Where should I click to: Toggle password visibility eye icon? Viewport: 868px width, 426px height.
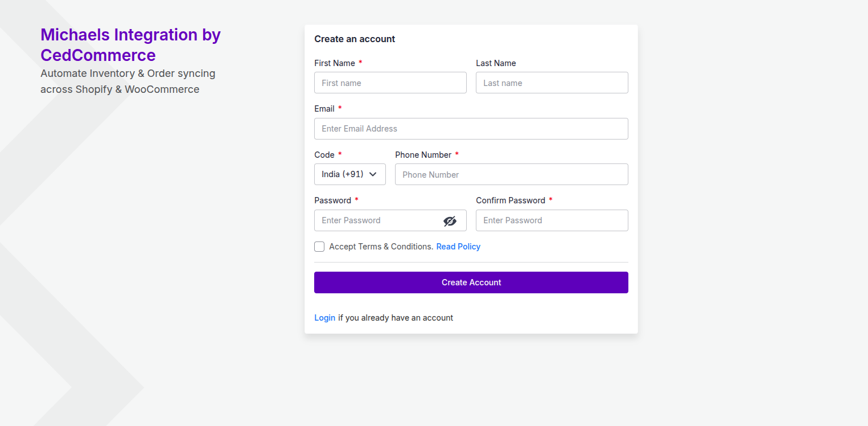tap(450, 221)
